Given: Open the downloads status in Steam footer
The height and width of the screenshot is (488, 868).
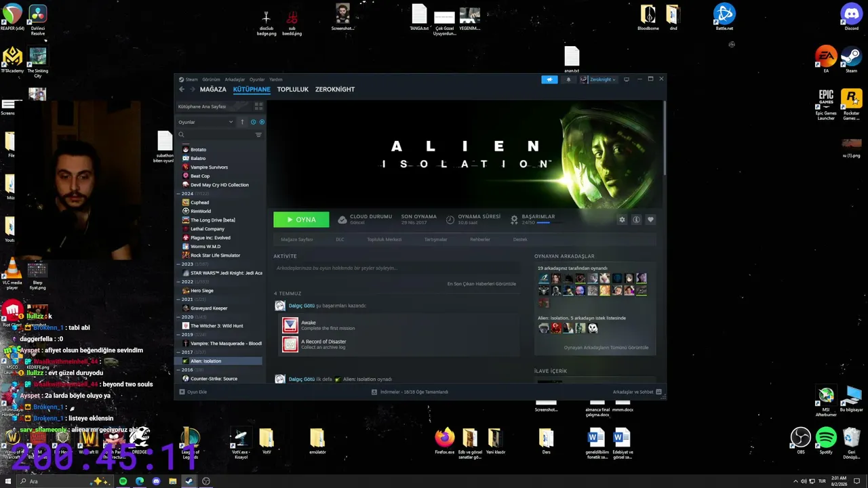Looking at the screenshot, I should [410, 392].
